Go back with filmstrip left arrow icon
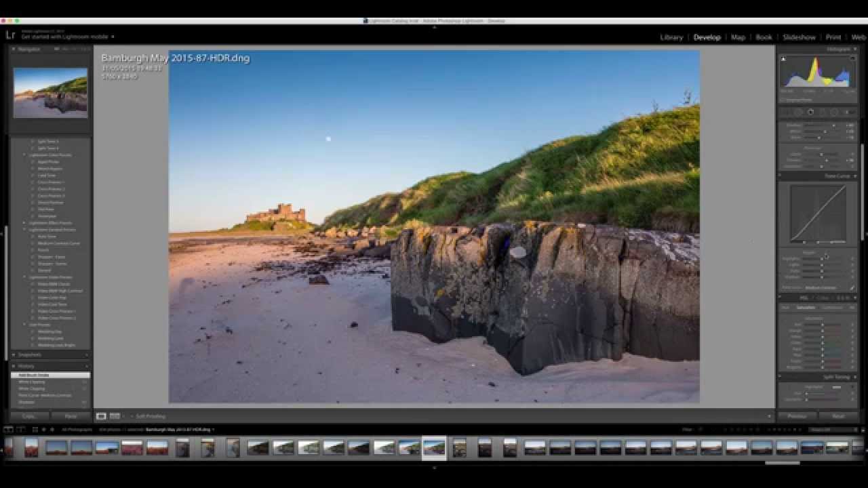Image resolution: width=868 pixels, height=488 pixels. point(43,429)
